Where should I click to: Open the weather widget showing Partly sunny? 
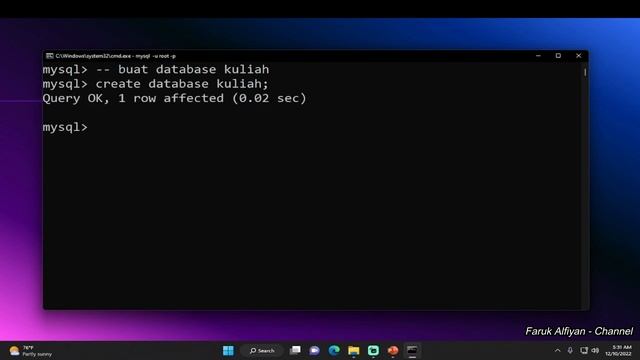(x=31, y=351)
